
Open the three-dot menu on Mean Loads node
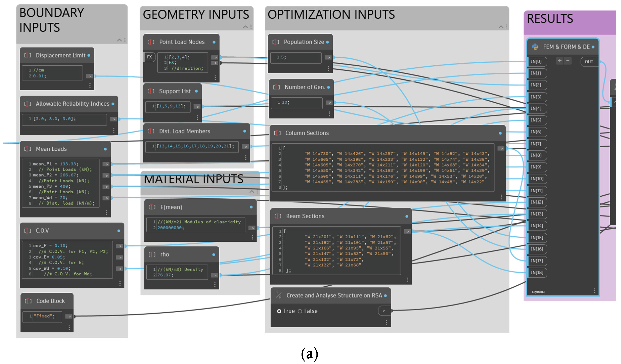coord(106,213)
